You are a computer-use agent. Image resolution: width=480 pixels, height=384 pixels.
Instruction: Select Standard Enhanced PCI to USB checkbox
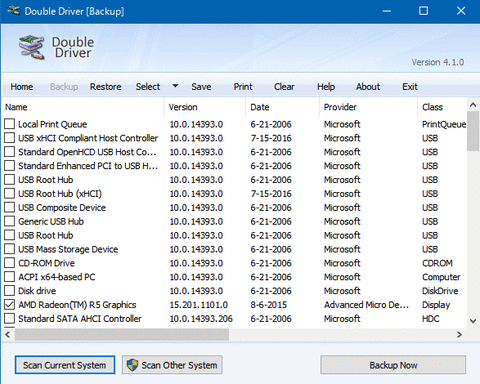click(x=9, y=166)
